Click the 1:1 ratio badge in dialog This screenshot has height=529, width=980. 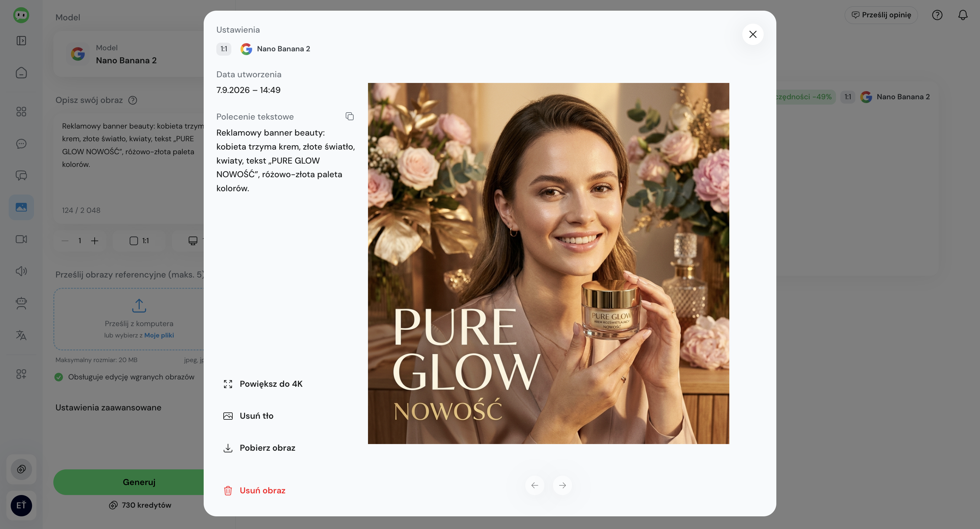(x=224, y=49)
